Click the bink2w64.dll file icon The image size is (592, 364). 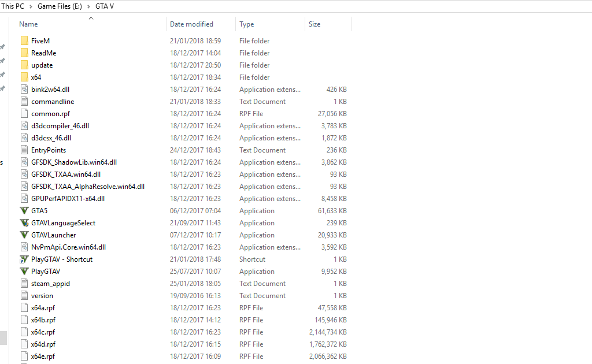click(24, 90)
